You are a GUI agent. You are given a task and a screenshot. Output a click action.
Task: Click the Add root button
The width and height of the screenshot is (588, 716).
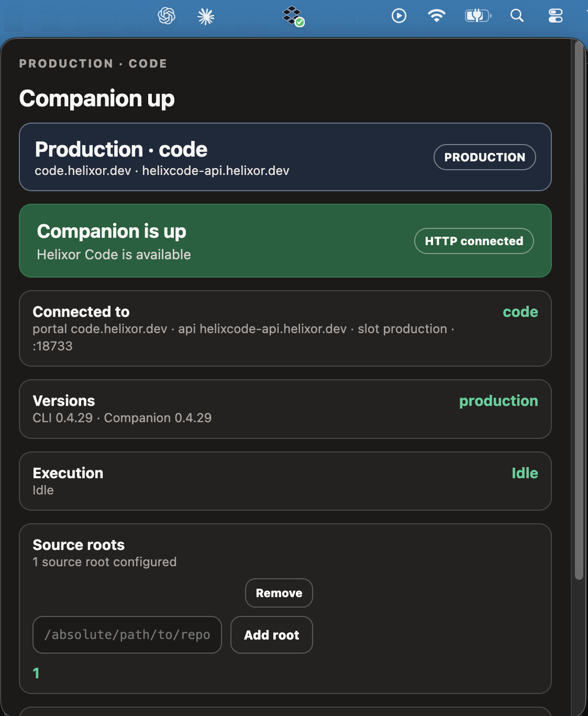[x=272, y=635]
